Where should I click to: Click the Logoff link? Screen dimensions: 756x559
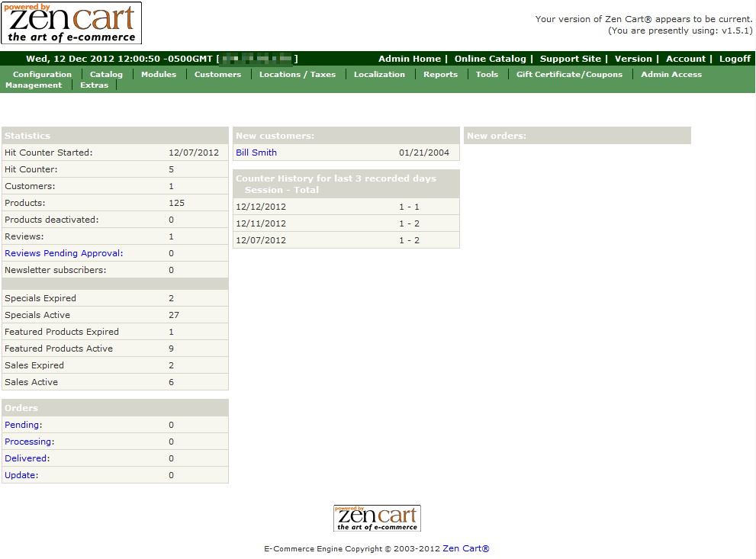pyautogui.click(x=735, y=59)
